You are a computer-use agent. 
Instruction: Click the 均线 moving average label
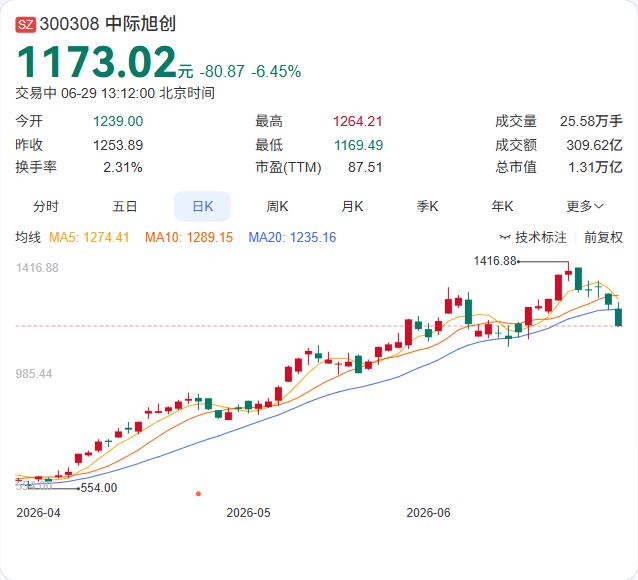coord(28,237)
